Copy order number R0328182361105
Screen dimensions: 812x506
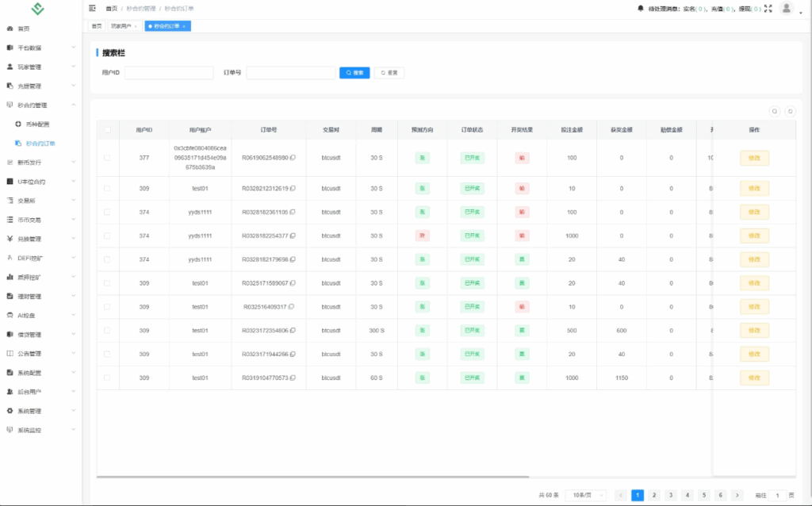[x=293, y=212]
